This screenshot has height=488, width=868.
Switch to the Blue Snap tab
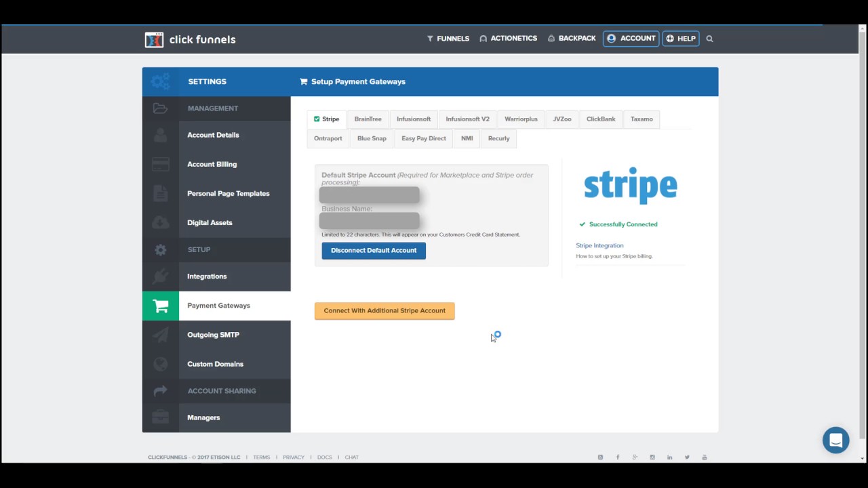click(x=372, y=138)
